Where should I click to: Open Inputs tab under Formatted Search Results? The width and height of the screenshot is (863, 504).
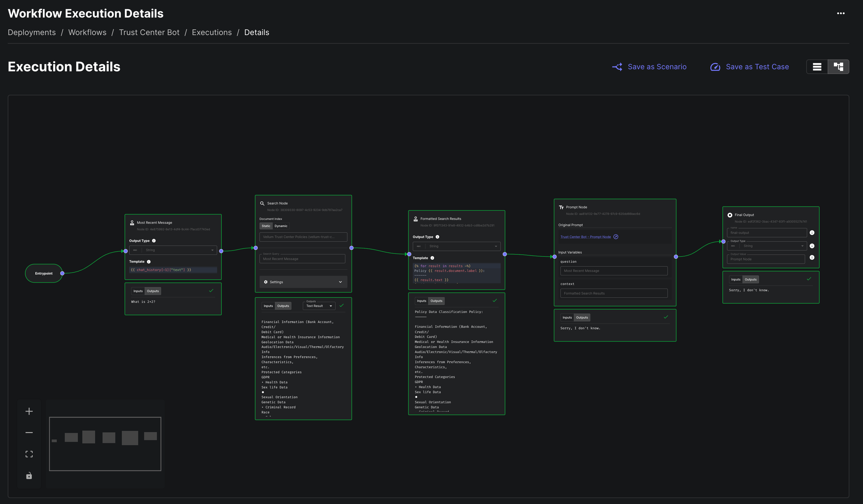click(x=422, y=301)
